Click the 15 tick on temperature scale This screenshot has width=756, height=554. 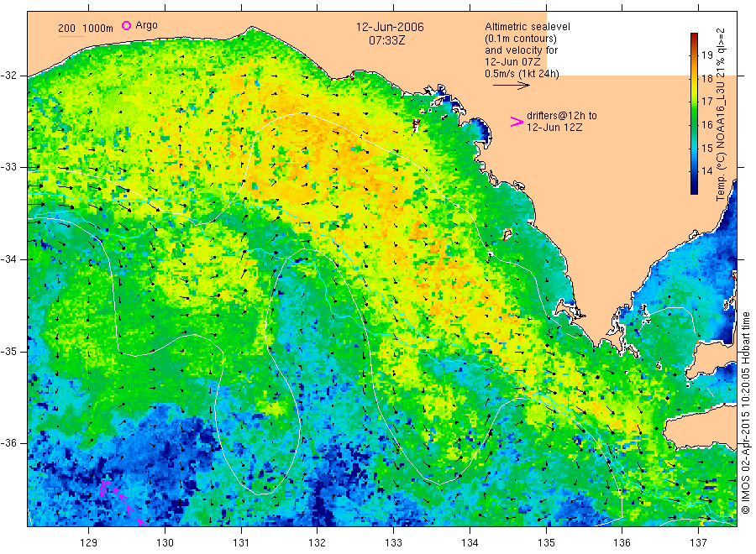(x=706, y=148)
